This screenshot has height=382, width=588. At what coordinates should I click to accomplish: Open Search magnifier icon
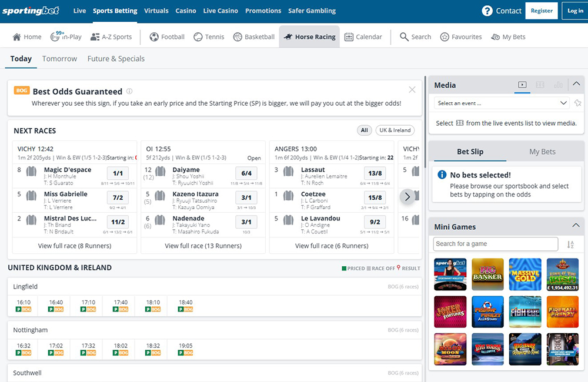(404, 37)
